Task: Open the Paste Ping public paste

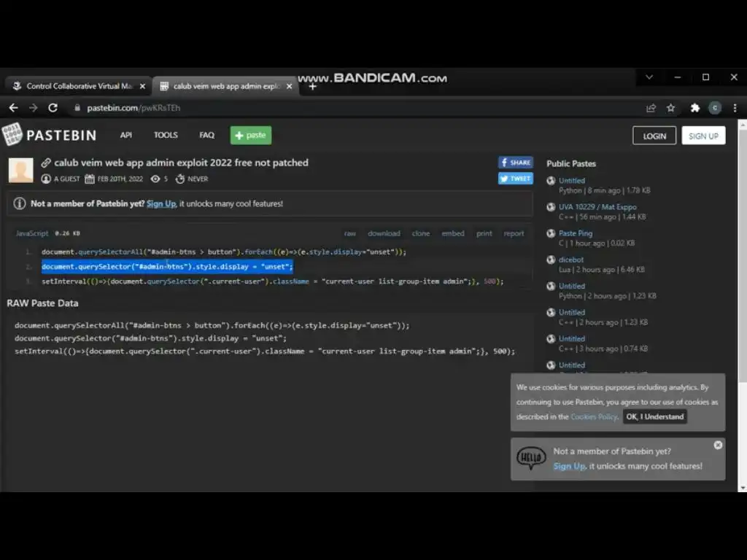Action: click(576, 233)
